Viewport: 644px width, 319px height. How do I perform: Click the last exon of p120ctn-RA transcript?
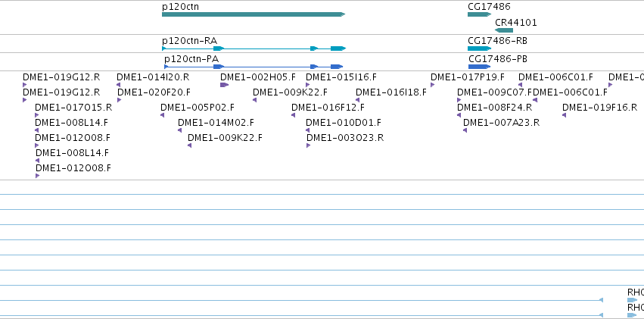coord(338,48)
